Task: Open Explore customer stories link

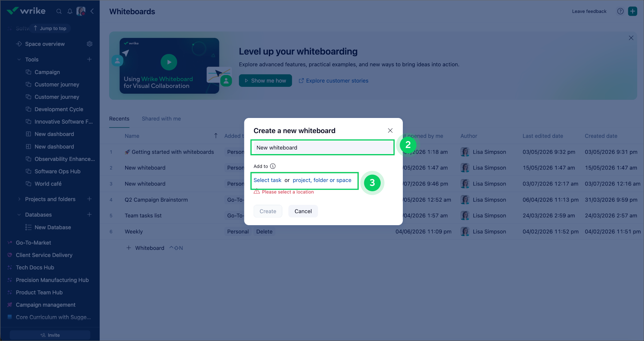Action: pos(333,81)
